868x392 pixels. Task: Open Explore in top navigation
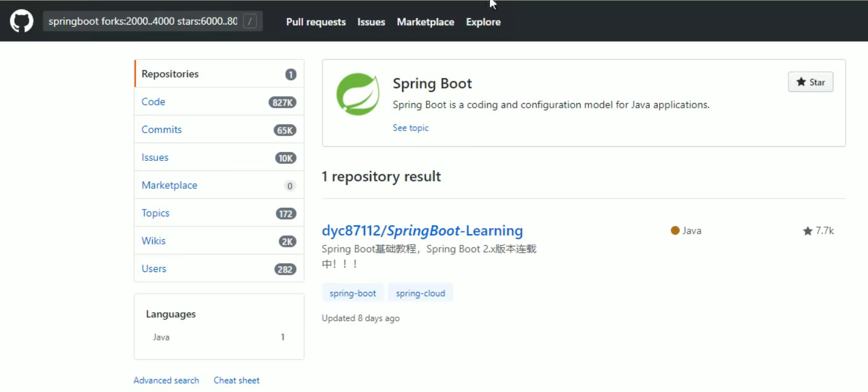tap(483, 22)
